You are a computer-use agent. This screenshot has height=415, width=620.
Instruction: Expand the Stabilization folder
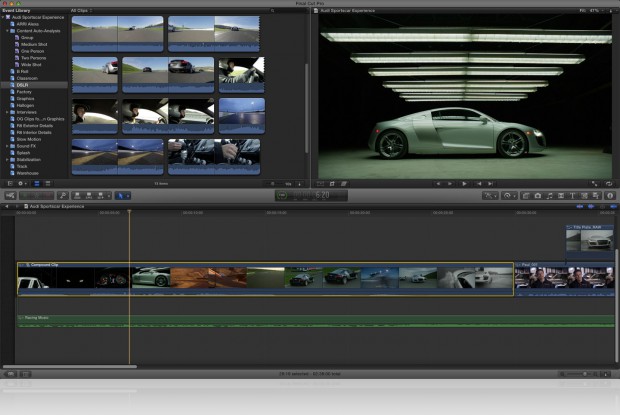(7, 160)
